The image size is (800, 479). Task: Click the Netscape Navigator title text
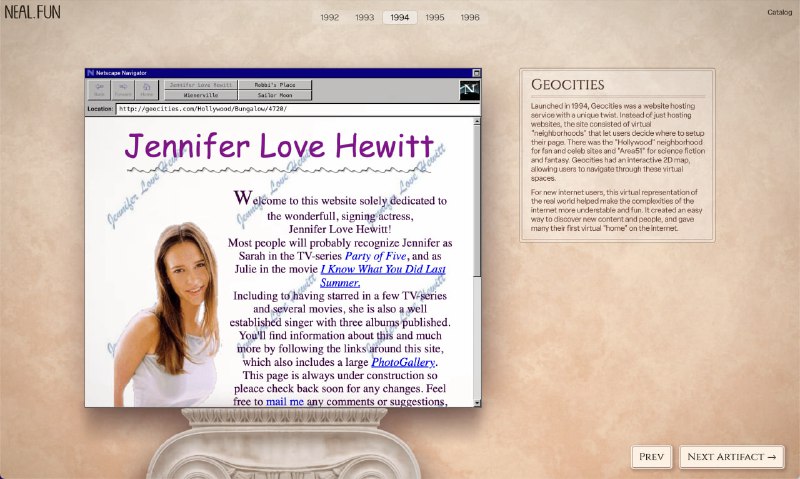121,73
